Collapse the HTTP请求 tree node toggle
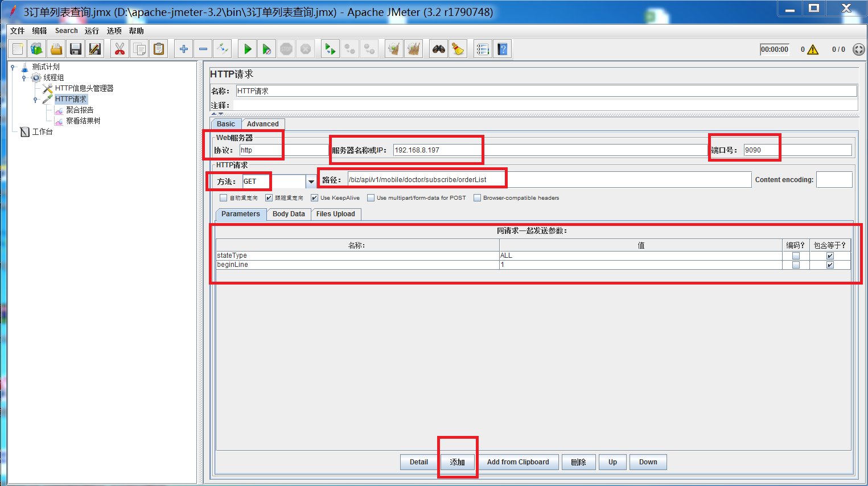 pos(35,100)
